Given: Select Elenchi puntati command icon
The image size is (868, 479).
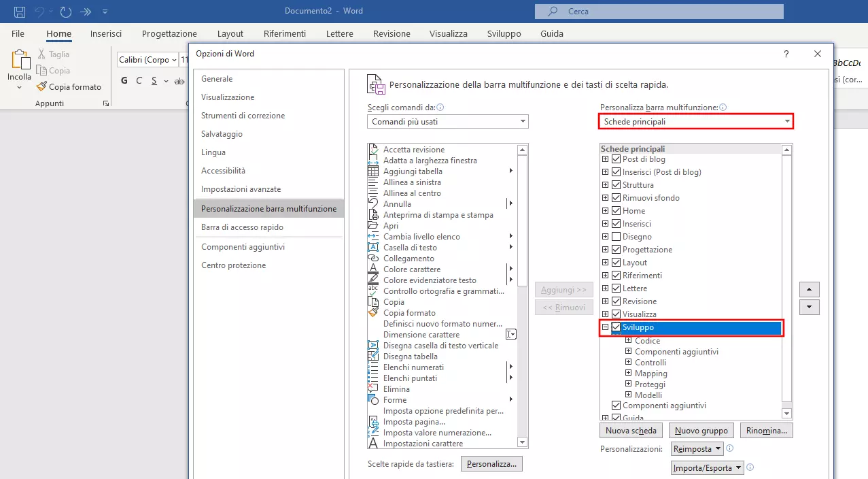Looking at the screenshot, I should pos(372,378).
